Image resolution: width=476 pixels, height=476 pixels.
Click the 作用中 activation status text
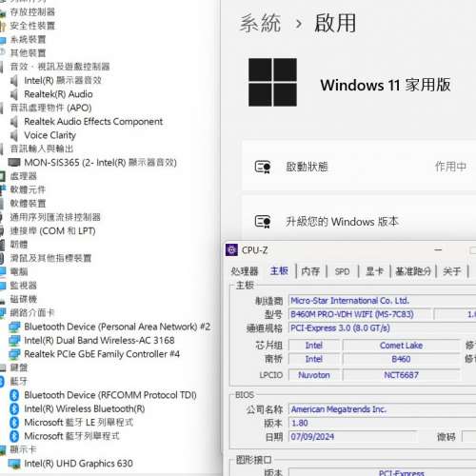coord(450,167)
